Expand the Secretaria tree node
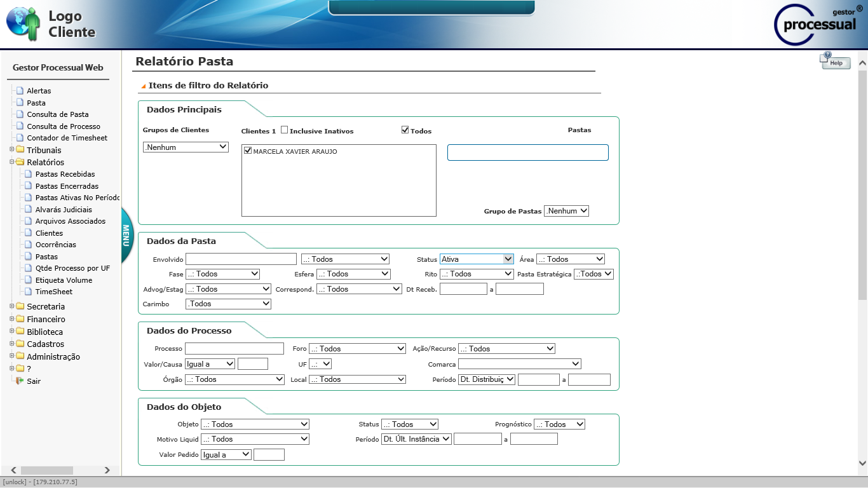 coord(11,306)
